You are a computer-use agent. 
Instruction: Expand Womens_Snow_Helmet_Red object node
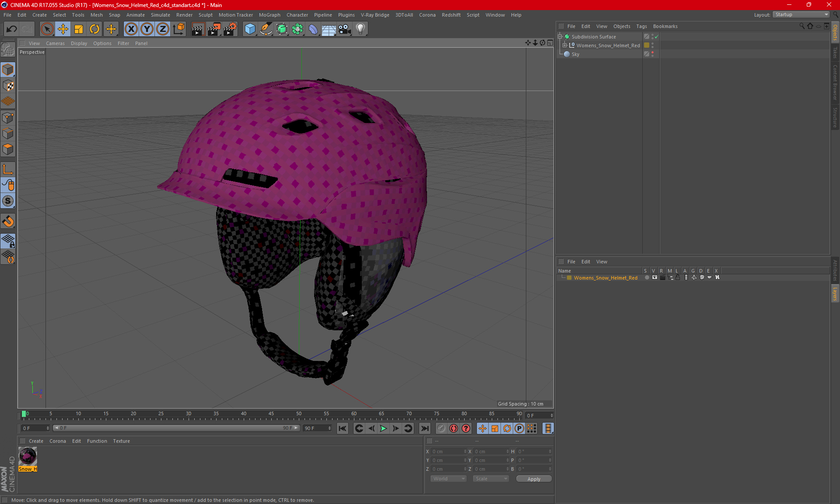565,45
